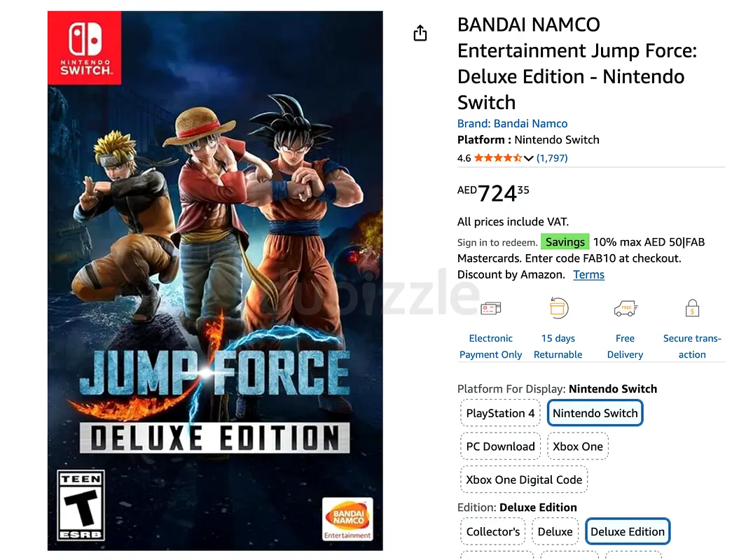Open the Jump Force cover image
Image resolution: width=739 pixels, height=560 pixels.
point(215,281)
